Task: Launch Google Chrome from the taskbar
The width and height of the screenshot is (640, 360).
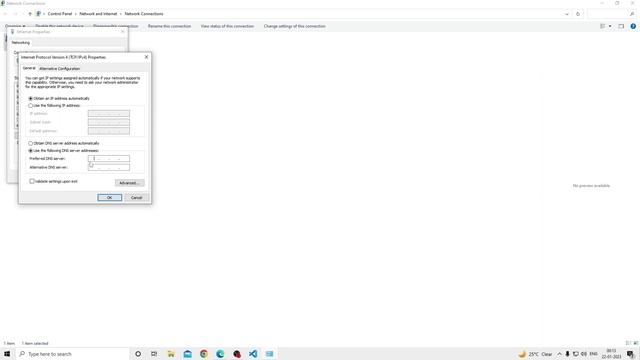Action: (204, 354)
